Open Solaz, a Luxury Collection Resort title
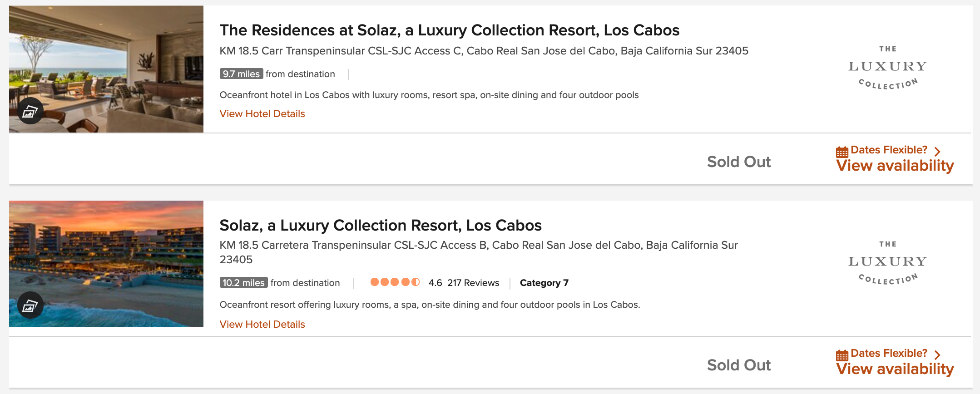 pyautogui.click(x=380, y=226)
